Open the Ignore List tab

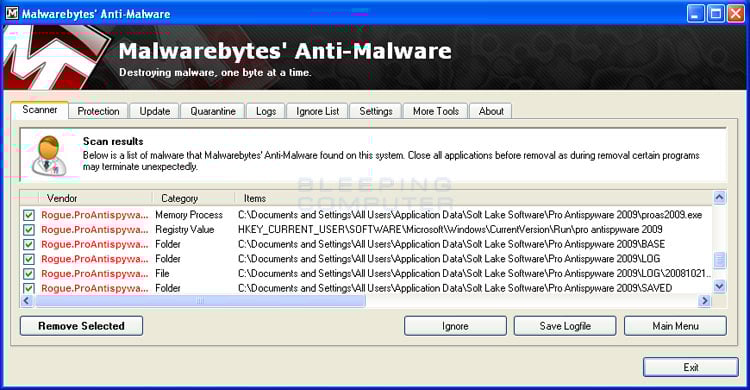[x=317, y=111]
